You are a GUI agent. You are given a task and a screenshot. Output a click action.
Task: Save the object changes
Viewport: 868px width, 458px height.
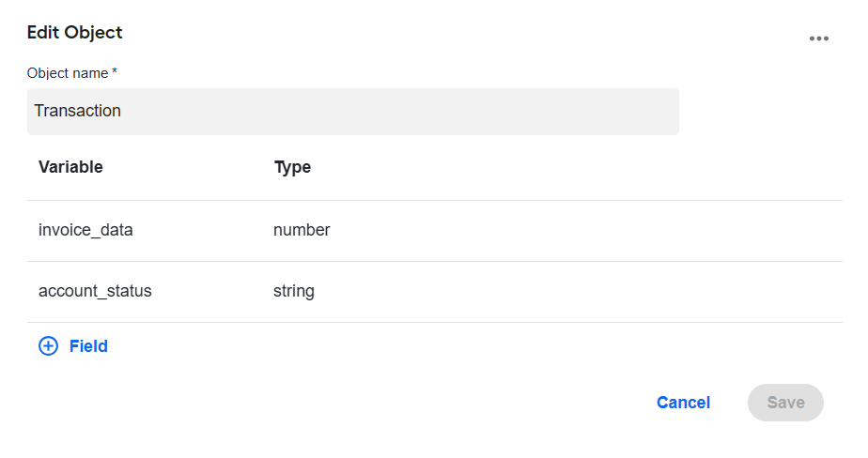[x=785, y=402]
